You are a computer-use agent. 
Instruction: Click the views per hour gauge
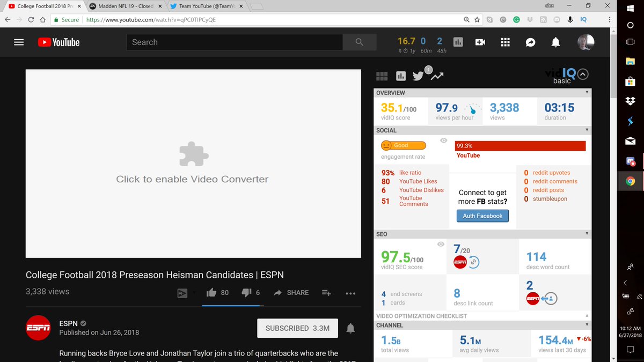coord(472,108)
